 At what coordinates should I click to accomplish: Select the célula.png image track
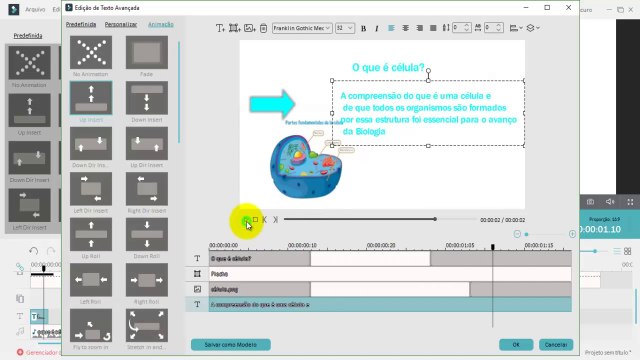click(390, 289)
